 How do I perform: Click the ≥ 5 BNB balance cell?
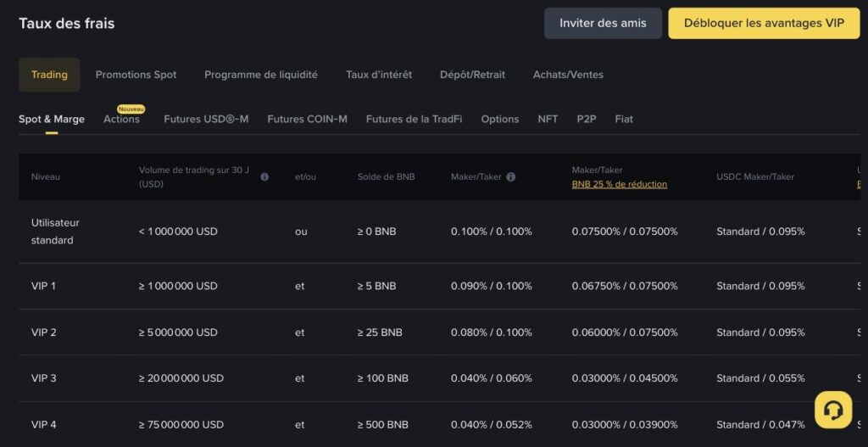tap(377, 287)
